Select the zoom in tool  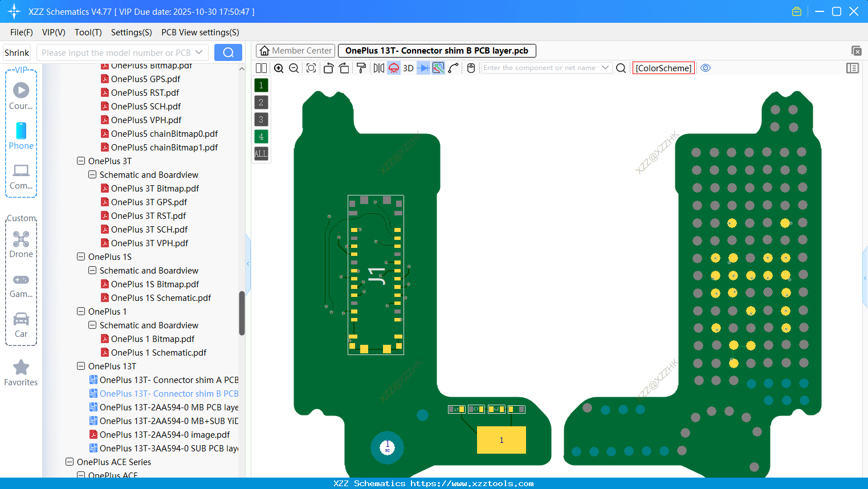tap(279, 68)
